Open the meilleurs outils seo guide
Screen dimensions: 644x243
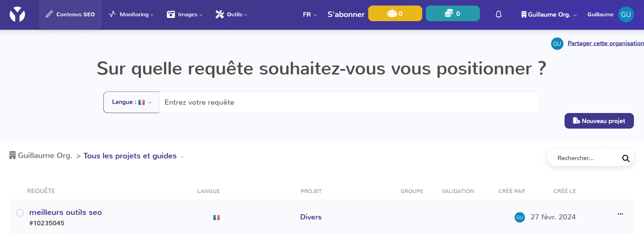tap(66, 212)
